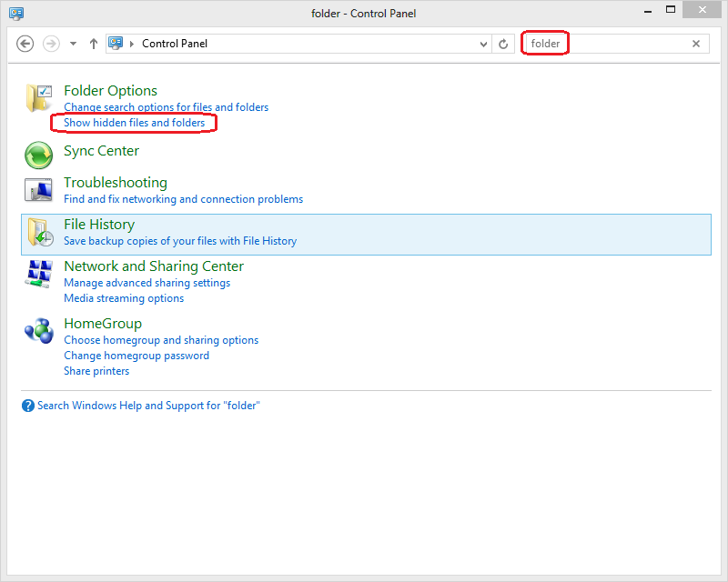Open Show hidden files and folders
The image size is (728, 582).
click(x=134, y=123)
